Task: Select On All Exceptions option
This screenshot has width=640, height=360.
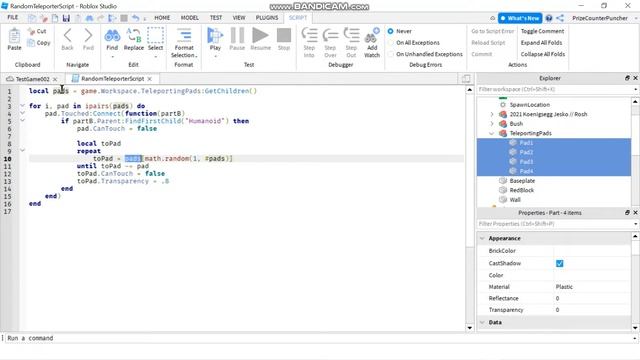Action: tap(391, 42)
